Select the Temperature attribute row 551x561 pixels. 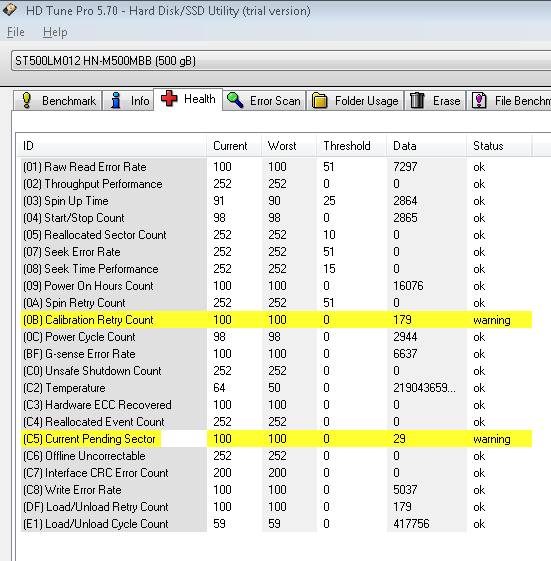coord(276,387)
